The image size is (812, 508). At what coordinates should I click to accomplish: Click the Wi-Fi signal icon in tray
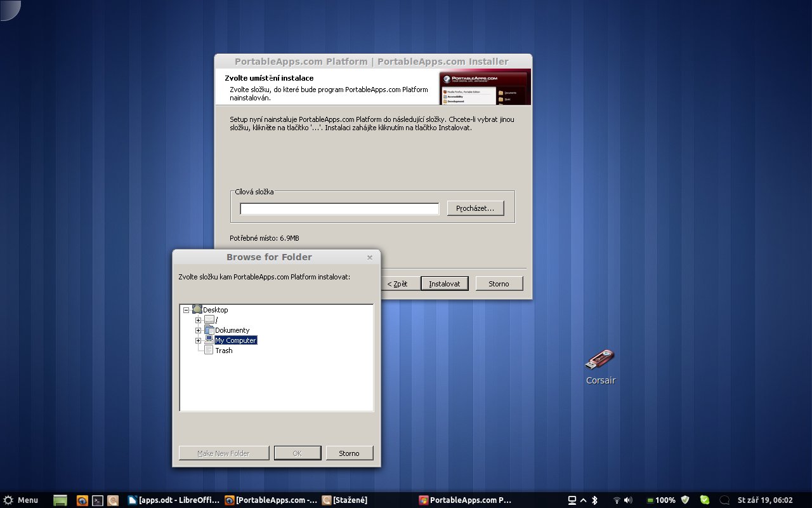coord(617,500)
